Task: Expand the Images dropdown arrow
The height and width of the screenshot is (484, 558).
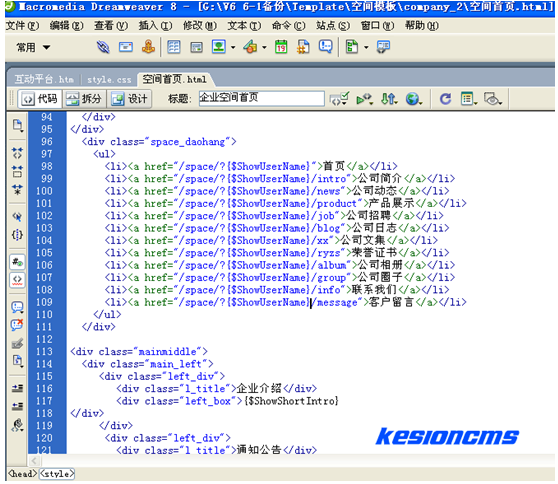Action: coord(233,47)
